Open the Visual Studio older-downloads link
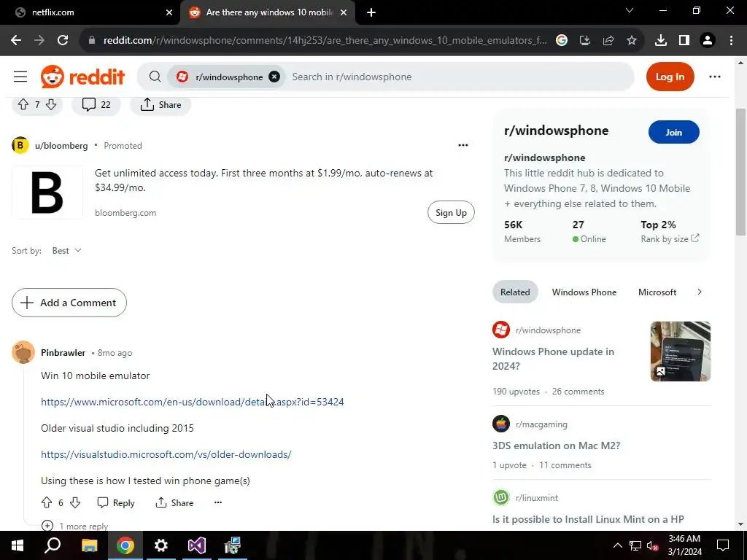This screenshot has height=560, width=747. point(166,454)
